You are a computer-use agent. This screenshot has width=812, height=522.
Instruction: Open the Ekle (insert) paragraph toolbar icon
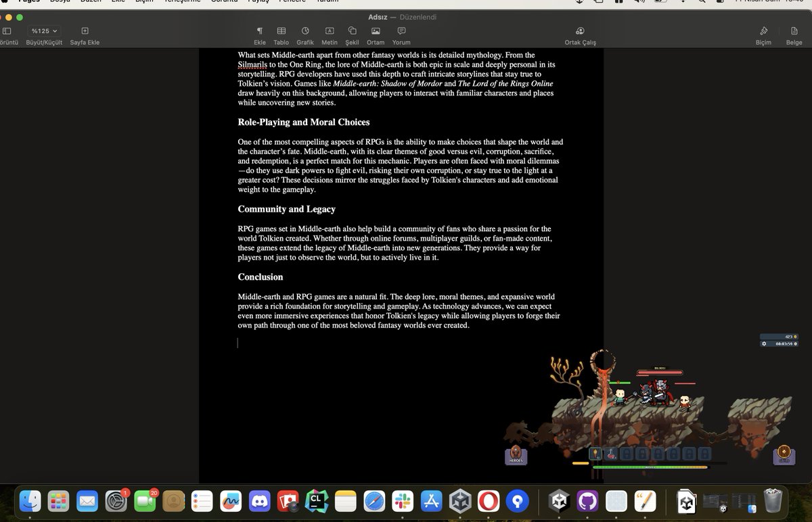coord(259,31)
